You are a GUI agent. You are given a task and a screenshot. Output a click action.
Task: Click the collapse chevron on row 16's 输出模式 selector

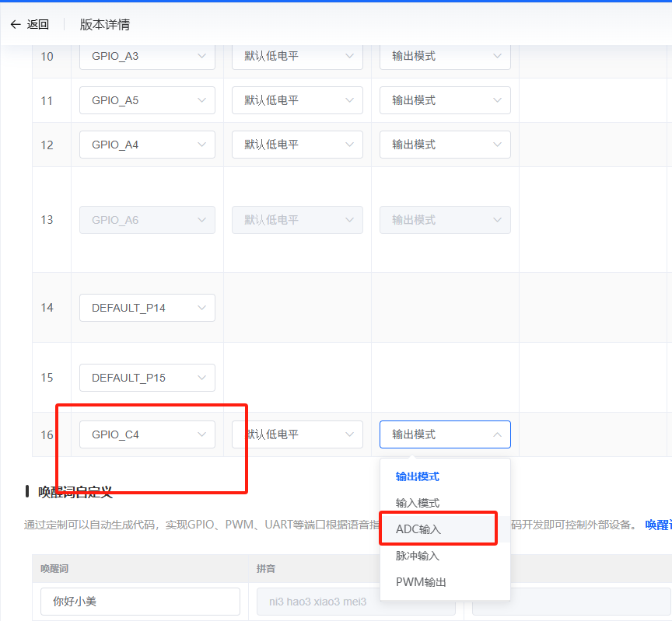click(498, 434)
